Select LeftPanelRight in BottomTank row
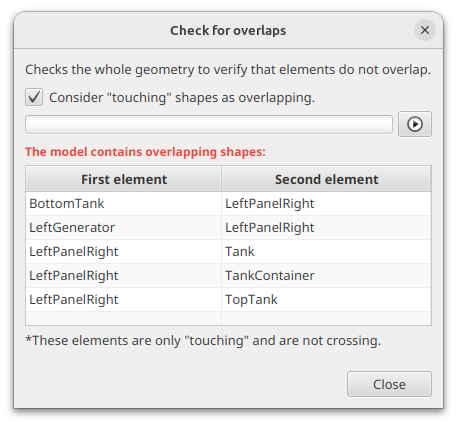This screenshot has width=457, height=425. coord(326,204)
